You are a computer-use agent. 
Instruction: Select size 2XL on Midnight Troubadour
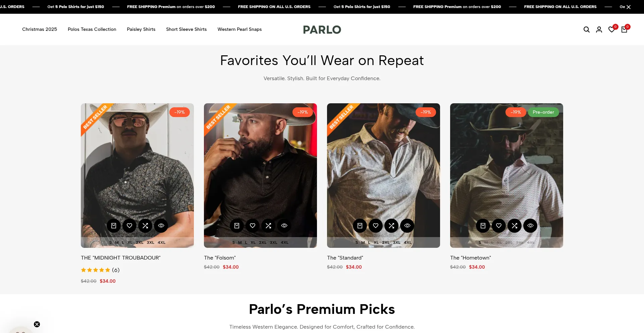click(140, 242)
